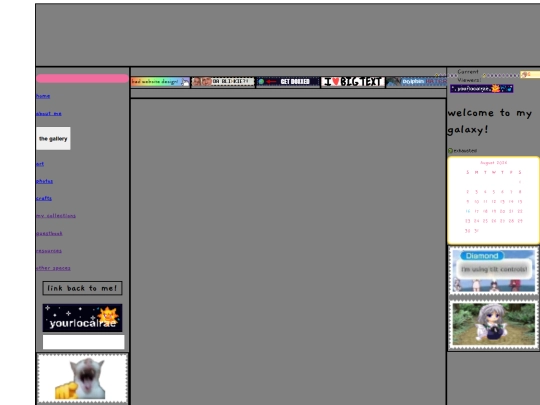Open the guestbook link
The image size is (540, 405).
click(x=49, y=233)
